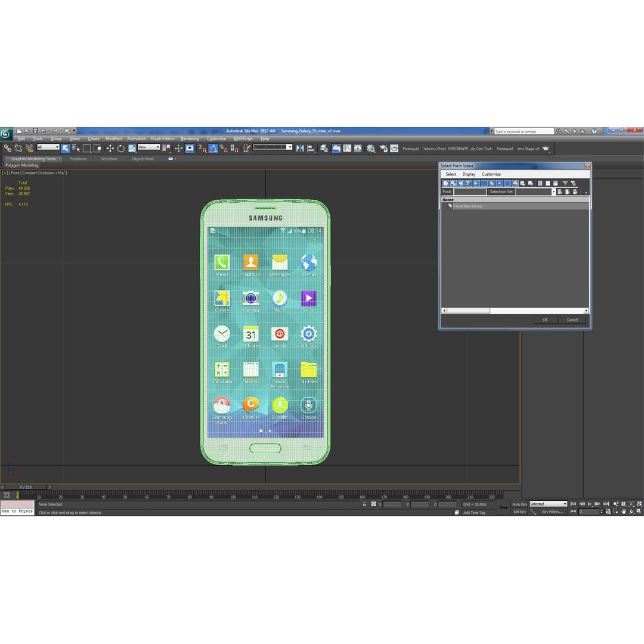This screenshot has height=644, width=644.
Task: Click the Select and Link chain icon
Action: pyautogui.click(x=7, y=148)
